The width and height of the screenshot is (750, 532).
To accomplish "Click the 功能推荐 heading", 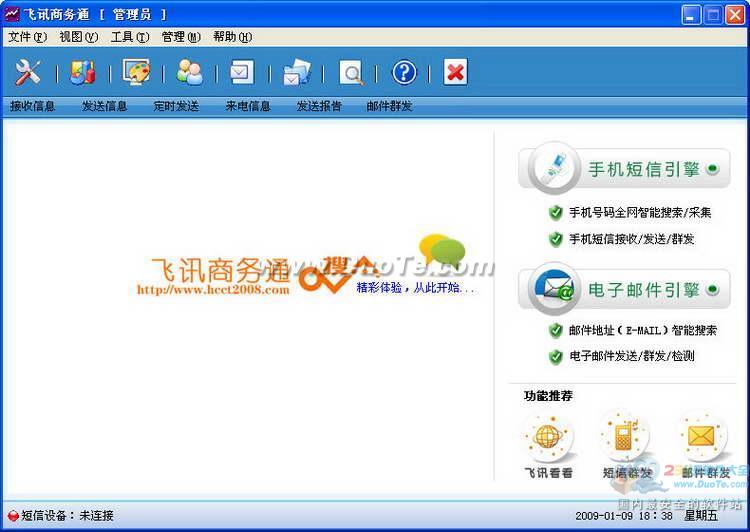I will (548, 396).
